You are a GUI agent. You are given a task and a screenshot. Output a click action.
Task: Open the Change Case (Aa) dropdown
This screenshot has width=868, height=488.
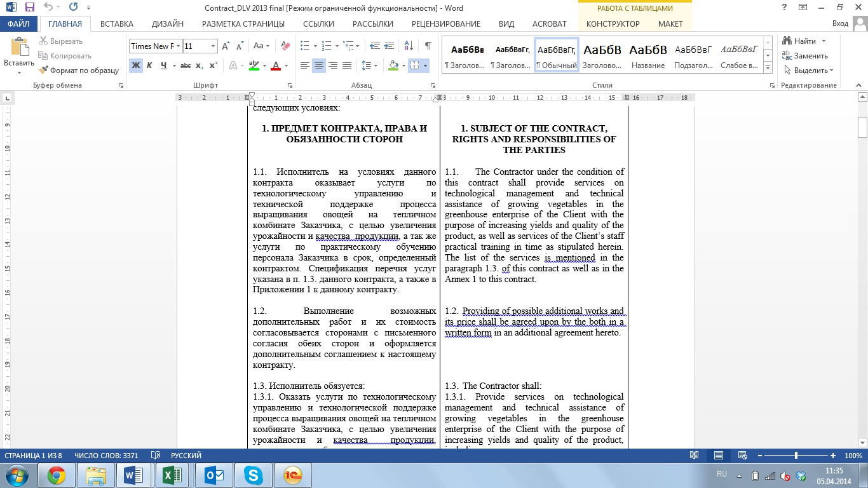point(262,46)
